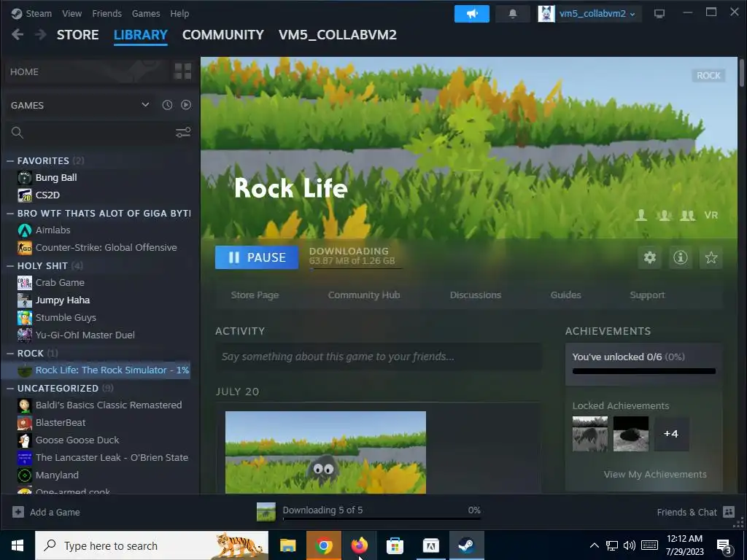Viewport: 747px width, 560px height.
Task: Open Firefox from the taskbar
Action: (x=359, y=545)
